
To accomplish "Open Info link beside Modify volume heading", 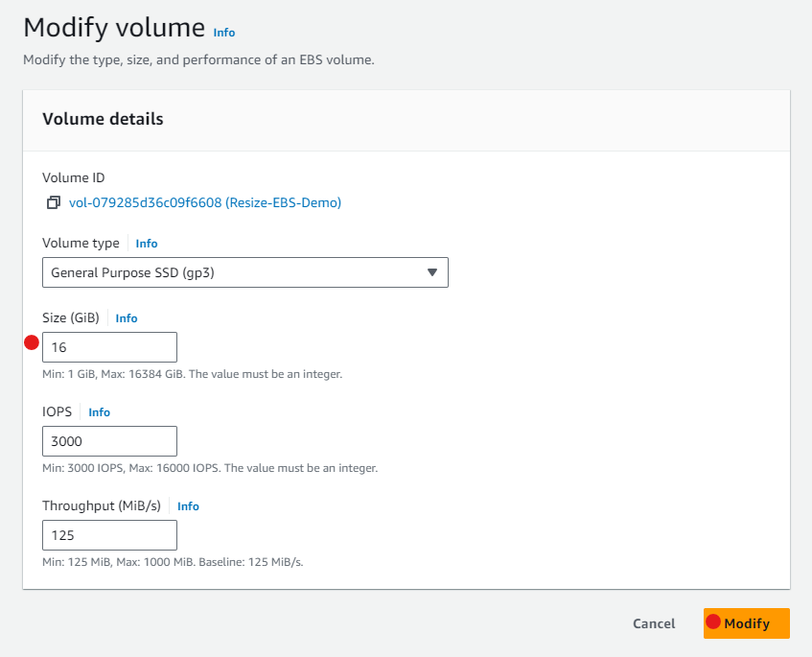I will tap(224, 33).
